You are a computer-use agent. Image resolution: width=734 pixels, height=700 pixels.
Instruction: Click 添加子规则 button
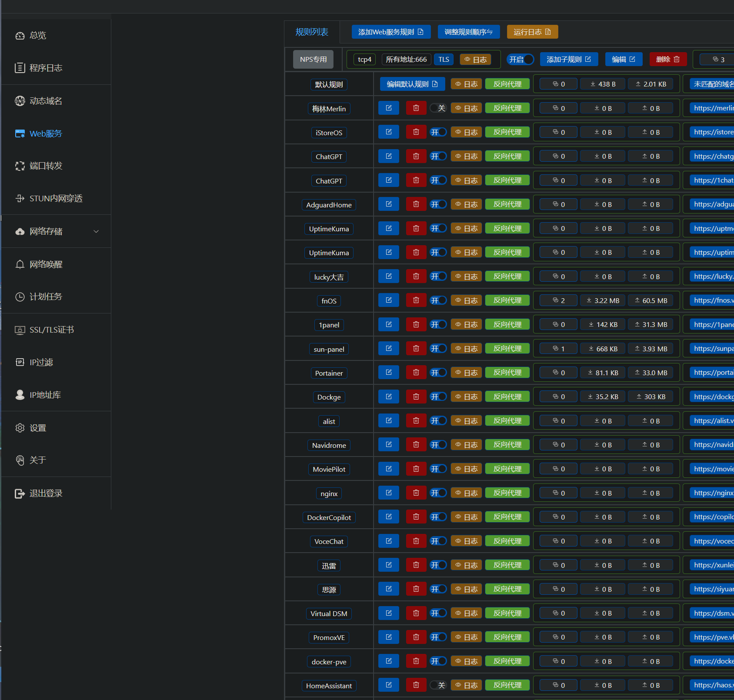[569, 59]
